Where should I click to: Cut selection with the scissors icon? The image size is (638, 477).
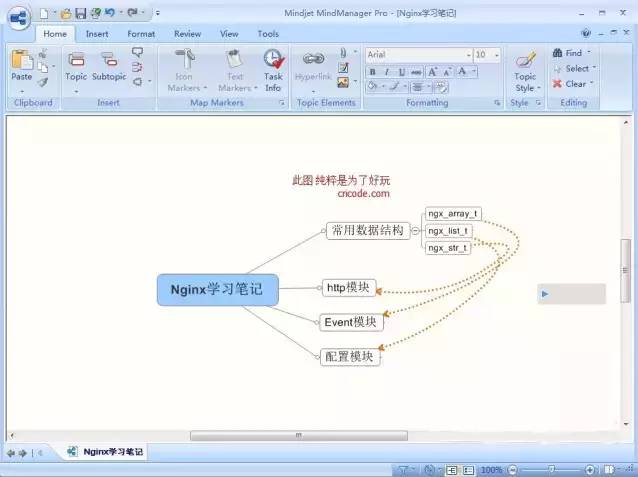(x=43, y=53)
